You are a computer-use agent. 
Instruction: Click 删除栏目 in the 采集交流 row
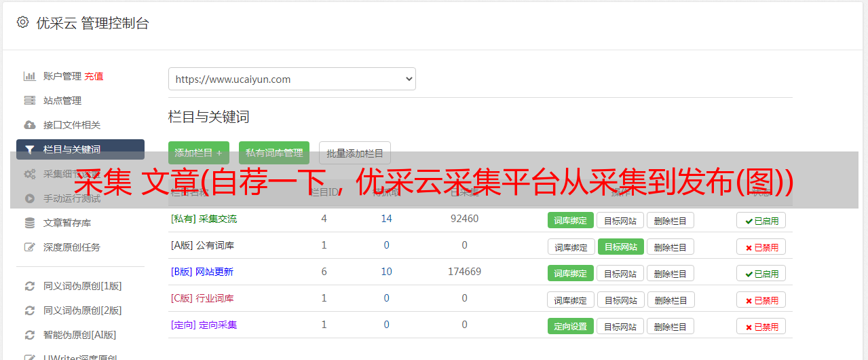[671, 220]
